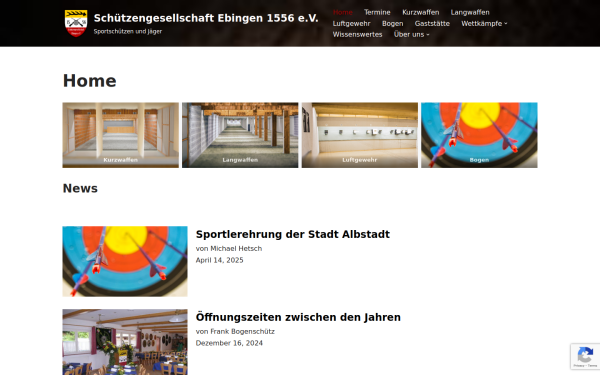Click the Dezember 16, 2024 date

229,343
